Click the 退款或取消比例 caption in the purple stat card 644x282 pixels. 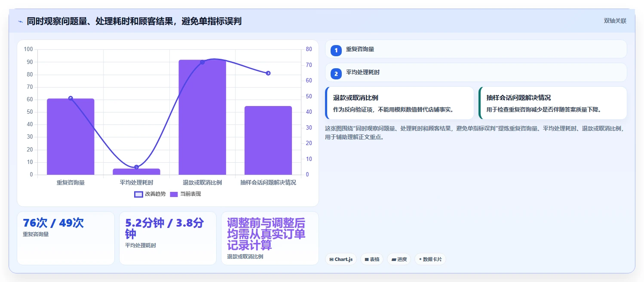(245, 257)
